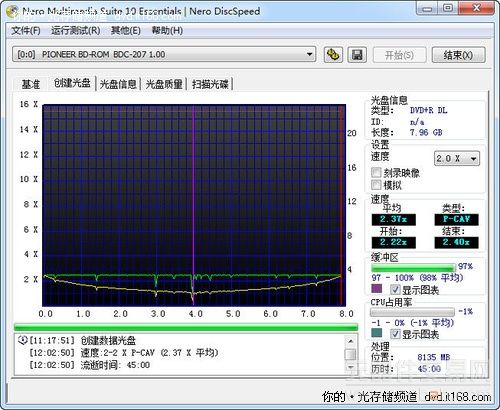500x410 pixels.
Task: Click the log line 速度:2-2 X P-CAV
Action: (x=149, y=353)
